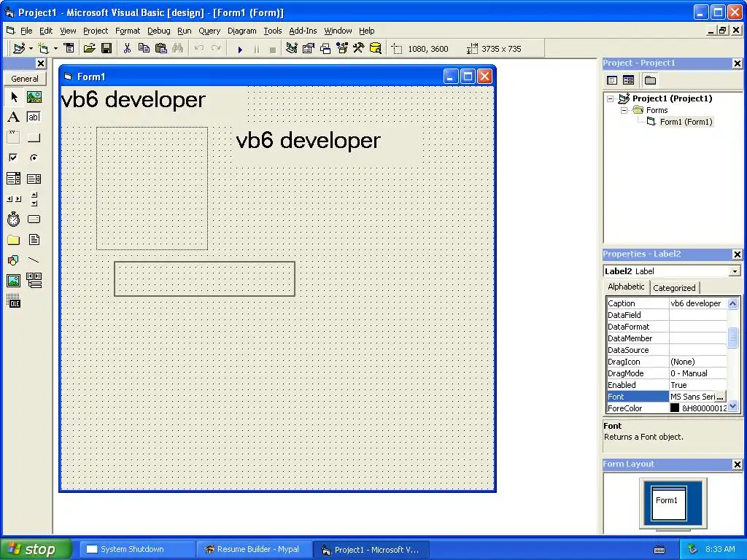Click the Windows stop start button

[36, 550]
